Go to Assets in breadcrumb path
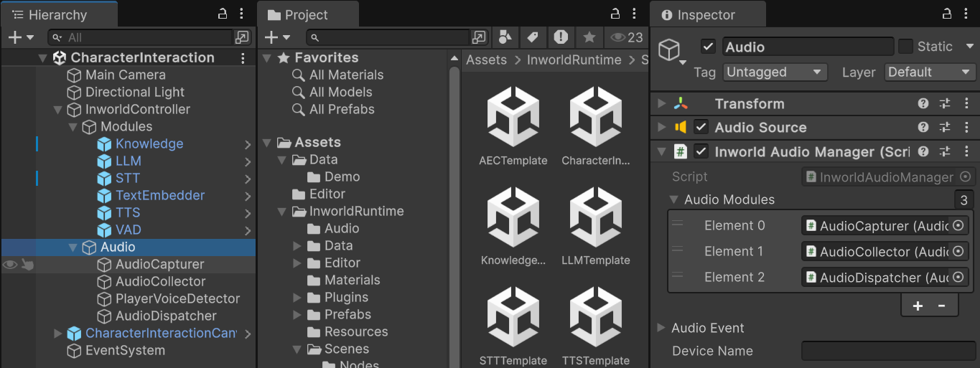The width and height of the screenshot is (980, 368). pos(486,60)
